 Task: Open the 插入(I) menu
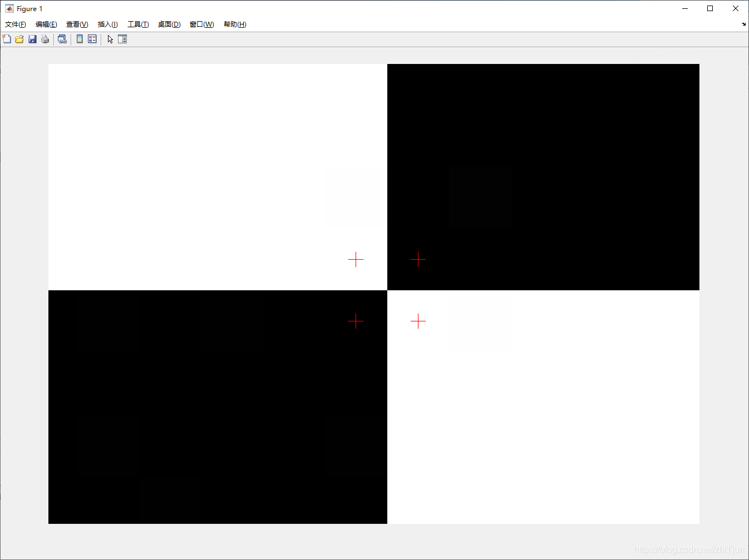[108, 24]
